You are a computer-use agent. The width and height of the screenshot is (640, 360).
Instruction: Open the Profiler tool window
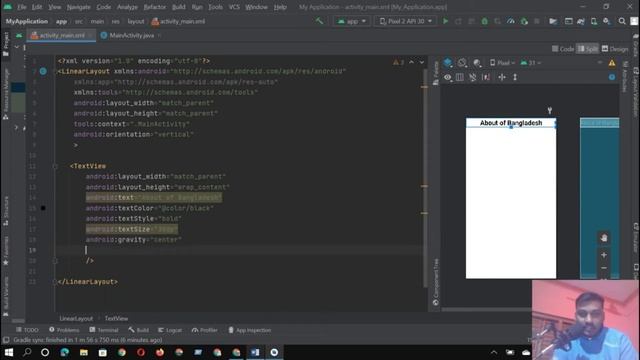click(x=204, y=330)
